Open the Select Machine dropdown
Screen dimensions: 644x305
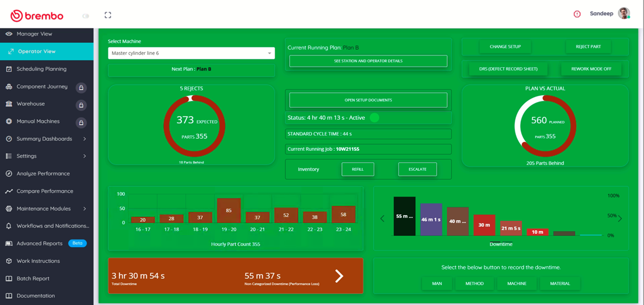[191, 53]
